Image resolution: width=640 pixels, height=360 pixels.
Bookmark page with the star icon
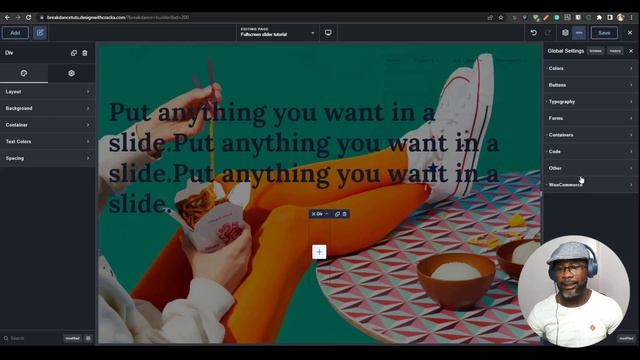[501, 18]
